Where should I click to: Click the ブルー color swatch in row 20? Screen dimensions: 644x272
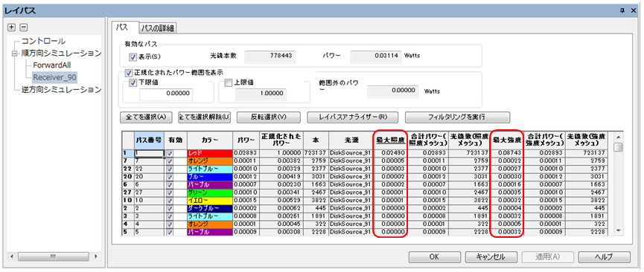pos(209,176)
